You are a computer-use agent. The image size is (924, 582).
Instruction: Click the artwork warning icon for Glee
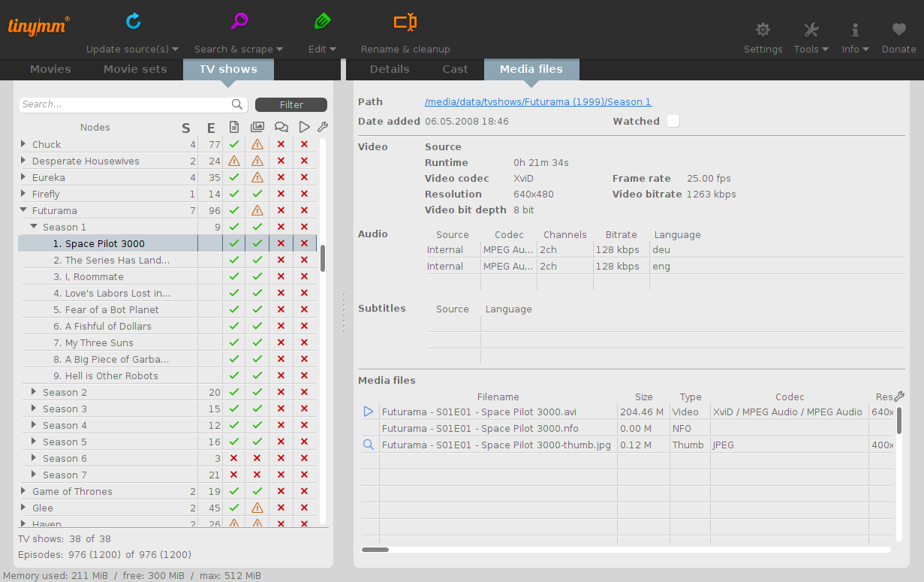point(257,508)
